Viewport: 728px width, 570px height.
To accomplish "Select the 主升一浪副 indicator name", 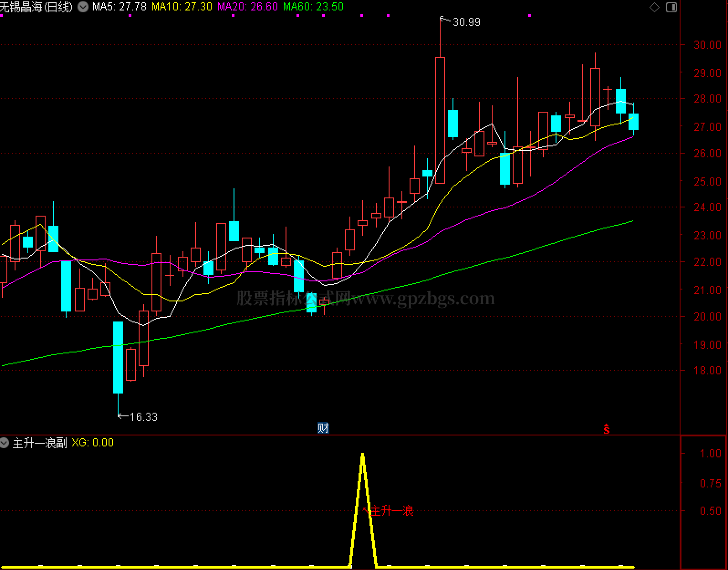I will pyautogui.click(x=40, y=443).
